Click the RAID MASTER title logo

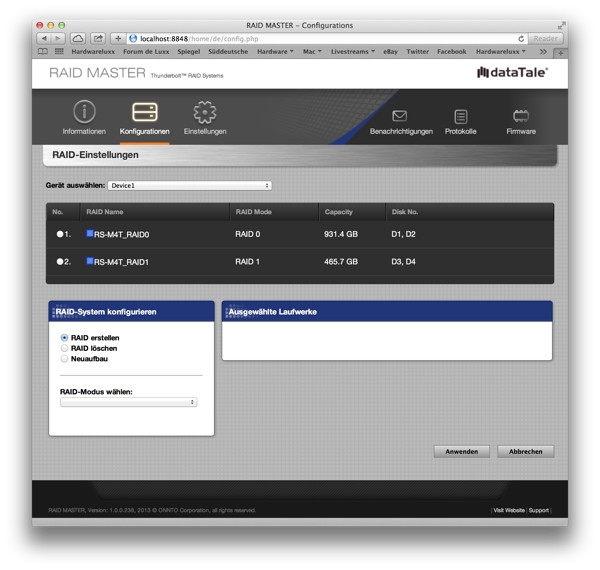[x=97, y=73]
